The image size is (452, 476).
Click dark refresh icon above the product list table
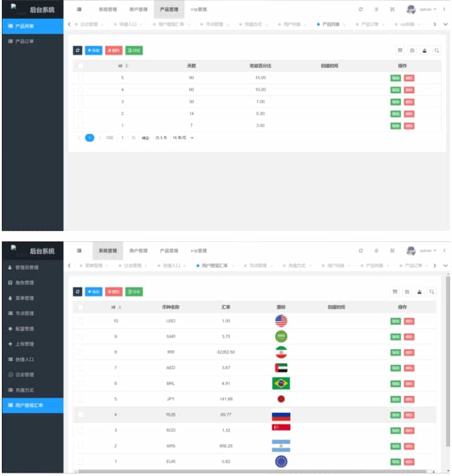click(78, 51)
